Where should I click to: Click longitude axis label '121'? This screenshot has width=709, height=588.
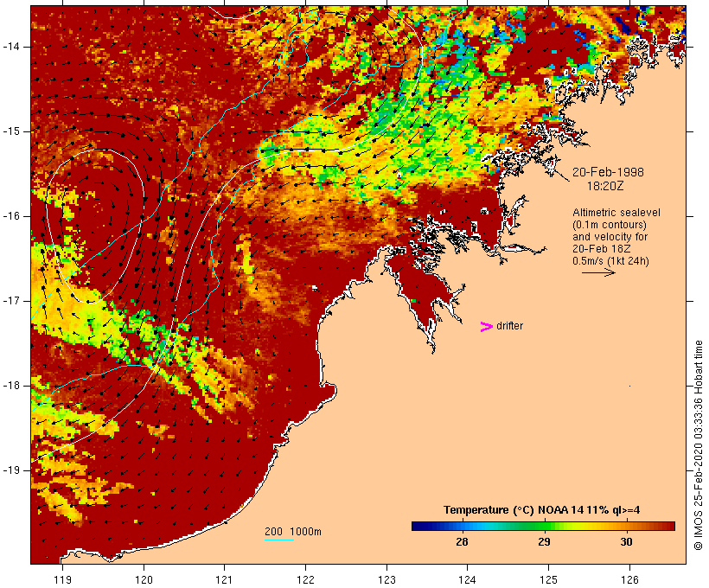(224, 579)
